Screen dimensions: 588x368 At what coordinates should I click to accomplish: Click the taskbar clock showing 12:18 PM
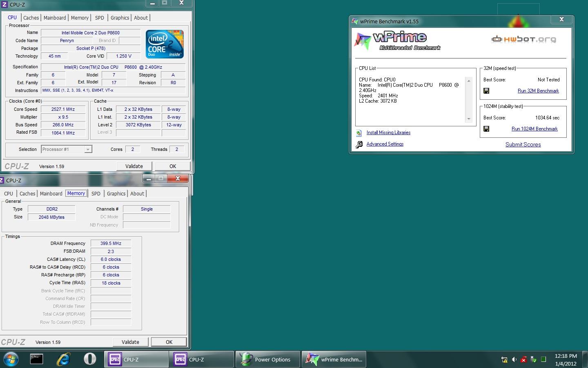(566, 356)
